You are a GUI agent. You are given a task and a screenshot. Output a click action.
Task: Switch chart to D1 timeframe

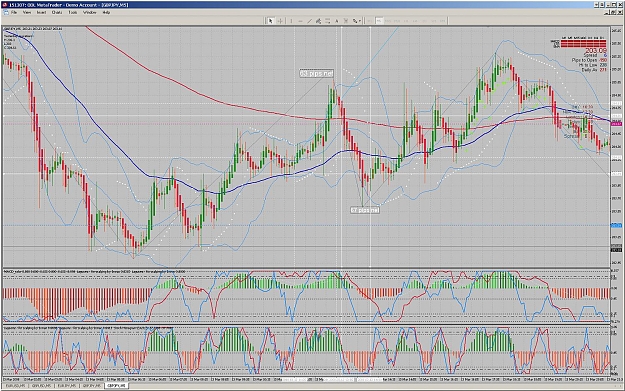[x=425, y=21]
